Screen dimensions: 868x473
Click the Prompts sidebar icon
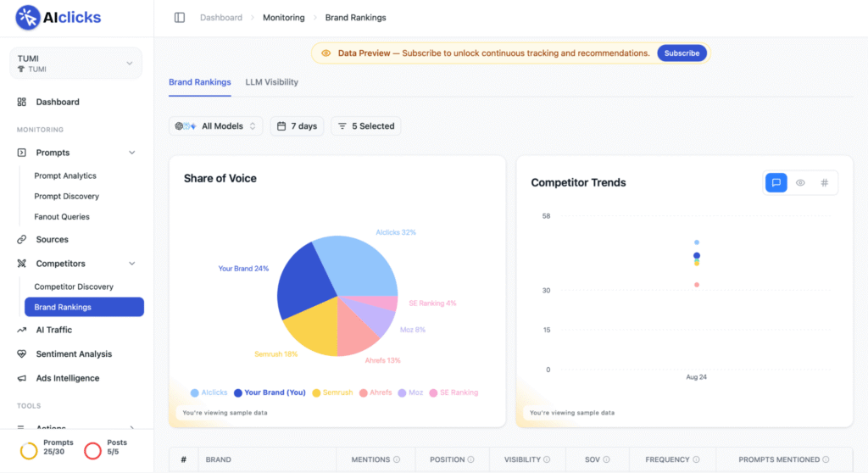(21, 153)
